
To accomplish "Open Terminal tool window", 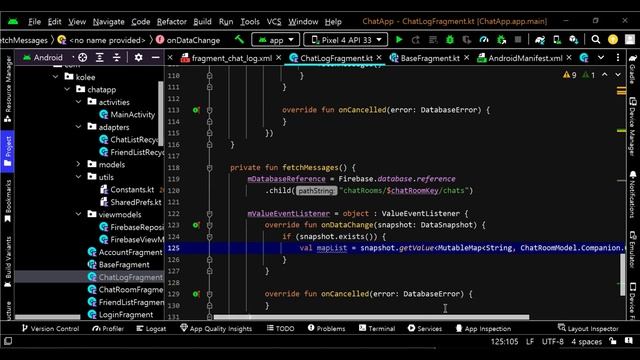I will [x=377, y=328].
